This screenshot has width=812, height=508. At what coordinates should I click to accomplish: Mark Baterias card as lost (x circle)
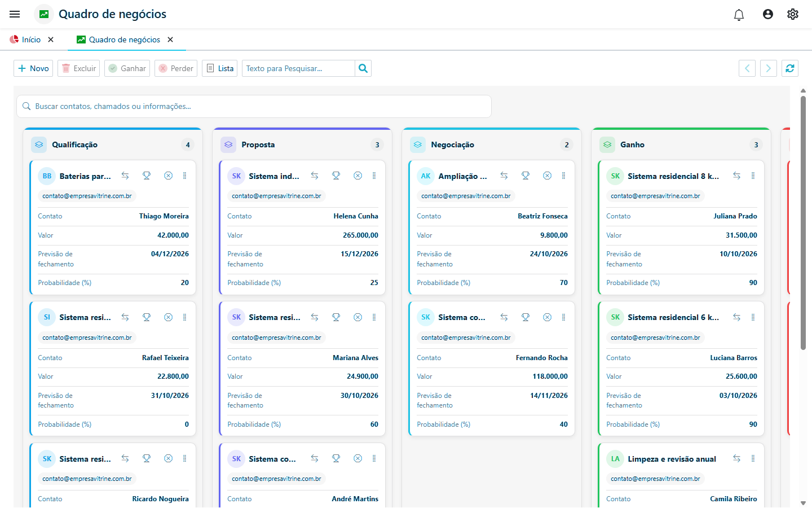[168, 176]
